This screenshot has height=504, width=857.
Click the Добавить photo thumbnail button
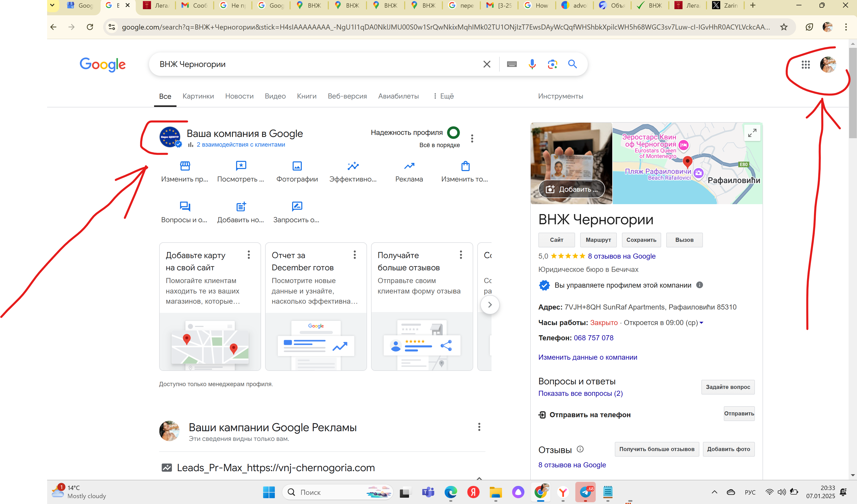click(571, 189)
